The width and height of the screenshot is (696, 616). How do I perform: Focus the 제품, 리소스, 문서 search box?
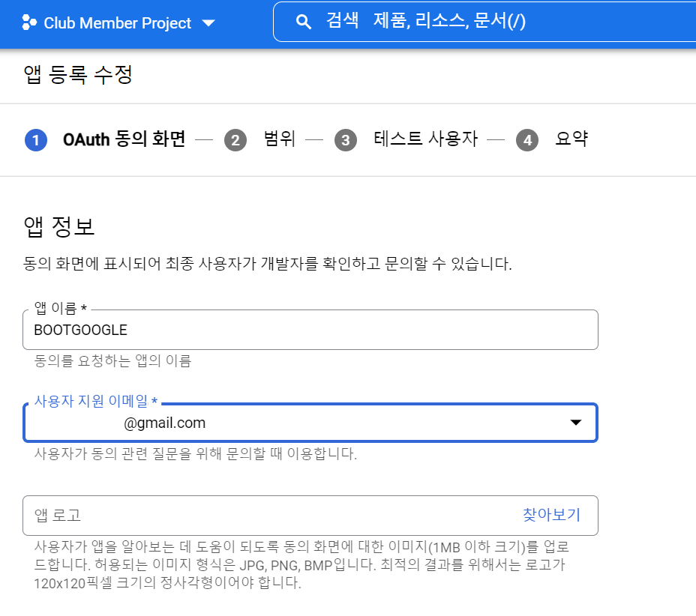click(484, 21)
